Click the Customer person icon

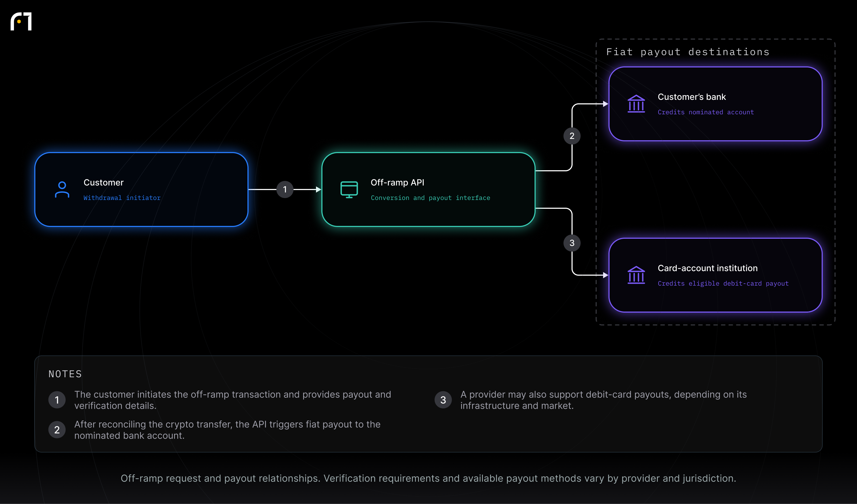tap(62, 189)
